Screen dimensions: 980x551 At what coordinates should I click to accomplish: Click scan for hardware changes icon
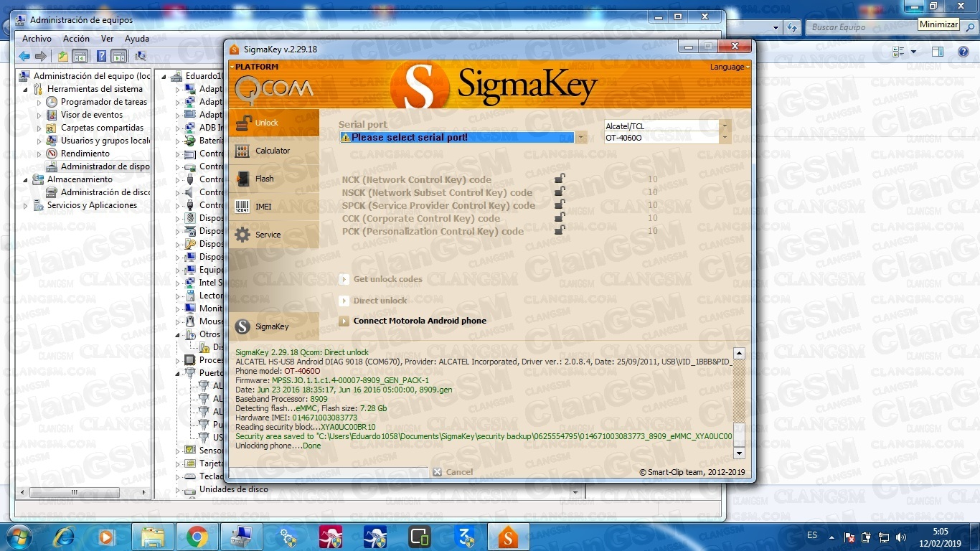[141, 56]
